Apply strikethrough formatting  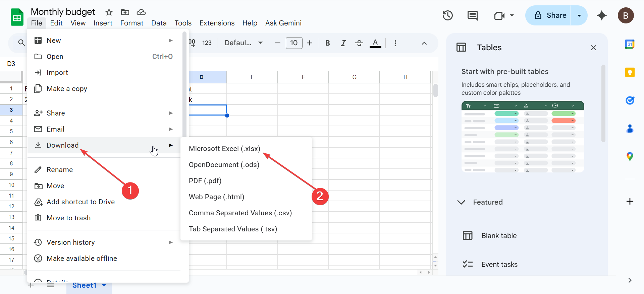359,43
